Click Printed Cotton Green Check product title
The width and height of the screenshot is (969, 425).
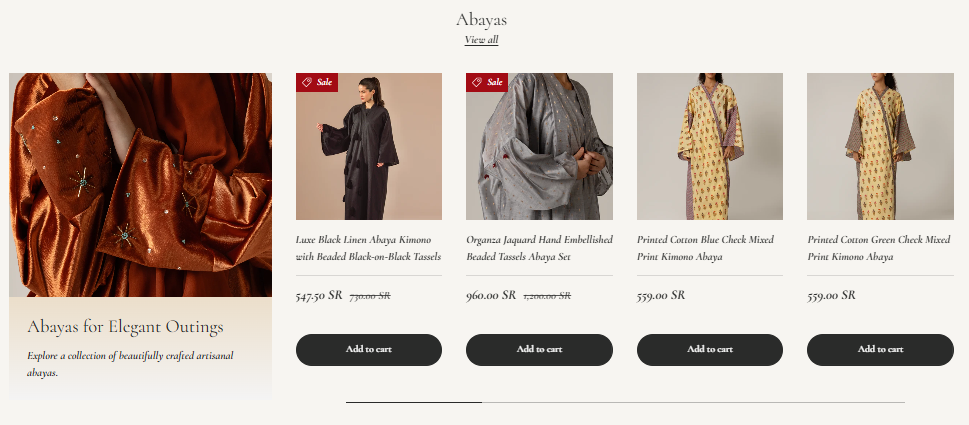tap(880, 248)
